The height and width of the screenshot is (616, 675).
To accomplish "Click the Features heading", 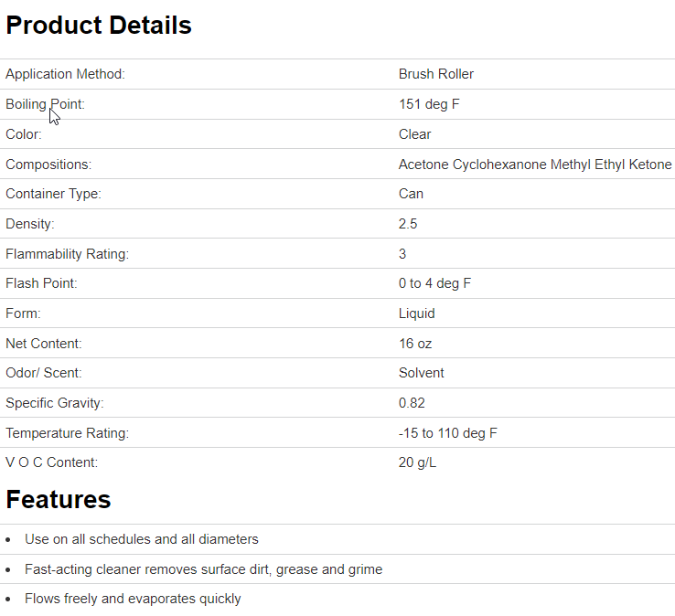I will 59,500.
